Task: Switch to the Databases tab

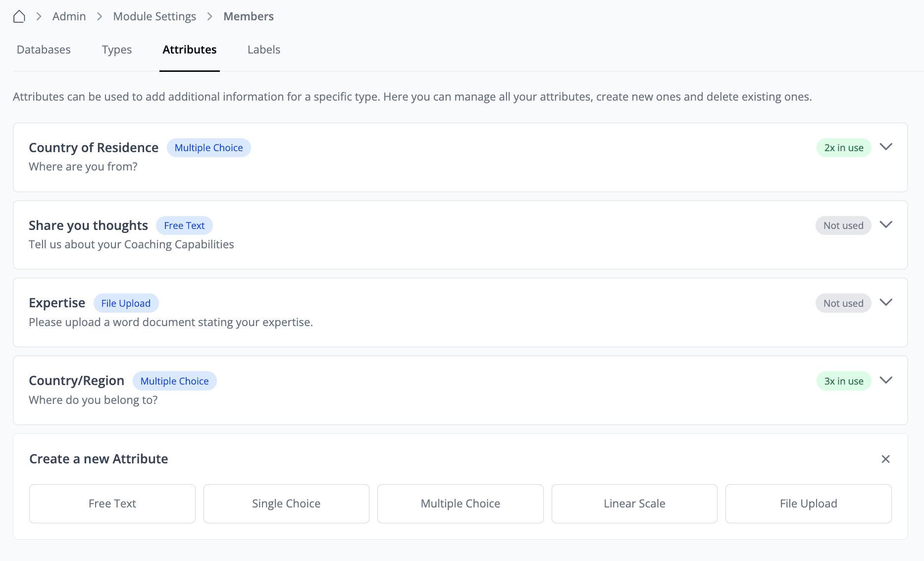Action: [44, 50]
